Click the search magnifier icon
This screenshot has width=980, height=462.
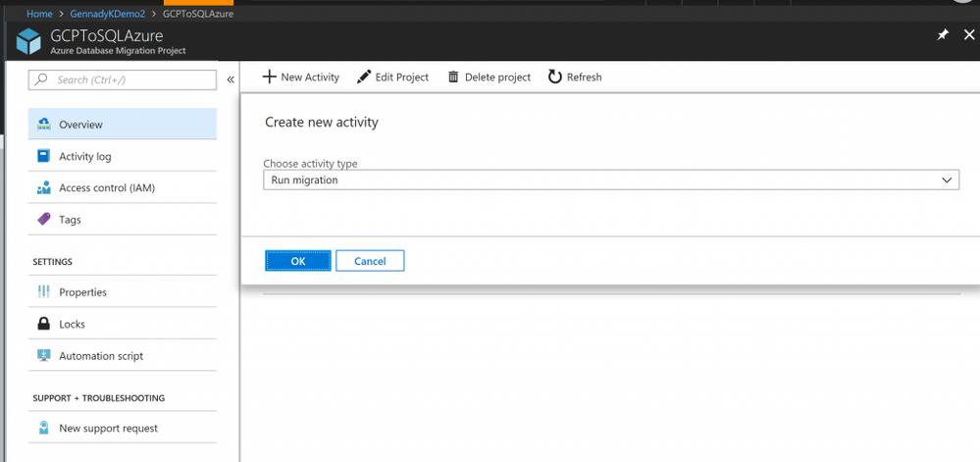coord(42,80)
